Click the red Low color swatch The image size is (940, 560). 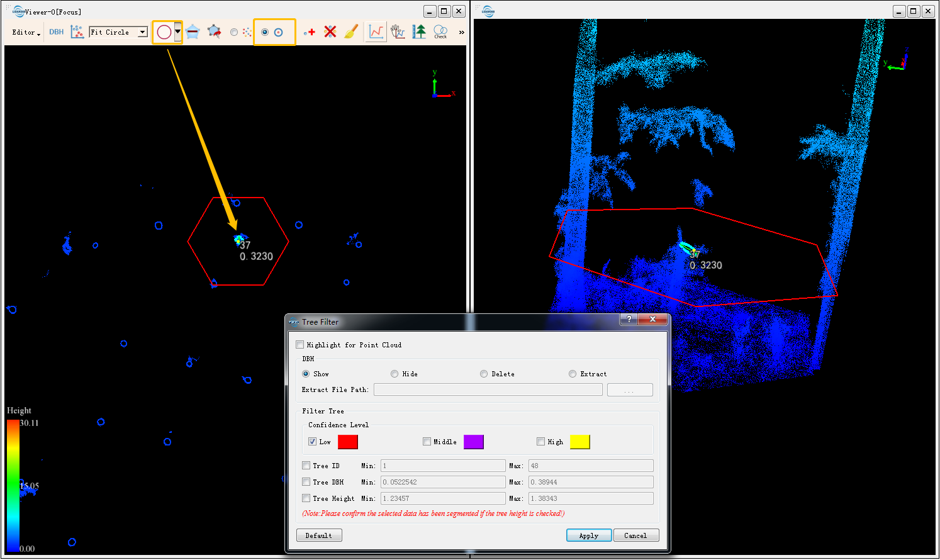[348, 442]
